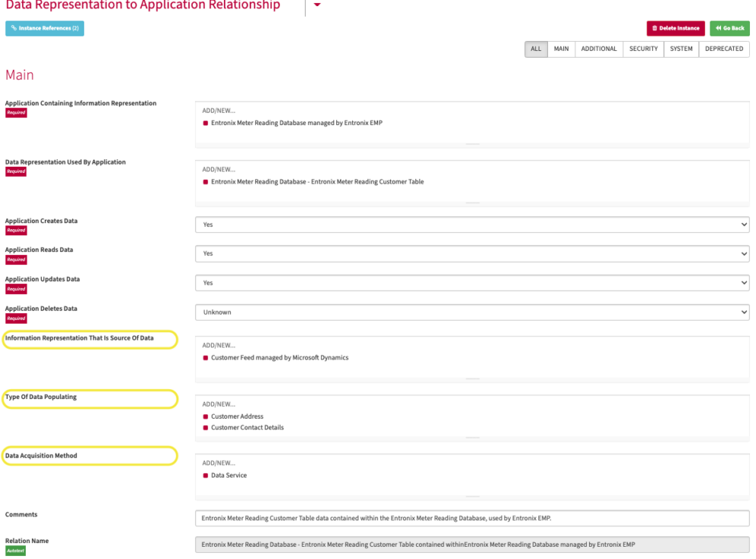The width and height of the screenshot is (756, 559).
Task: Click the Main section heading
Action: tap(20, 75)
